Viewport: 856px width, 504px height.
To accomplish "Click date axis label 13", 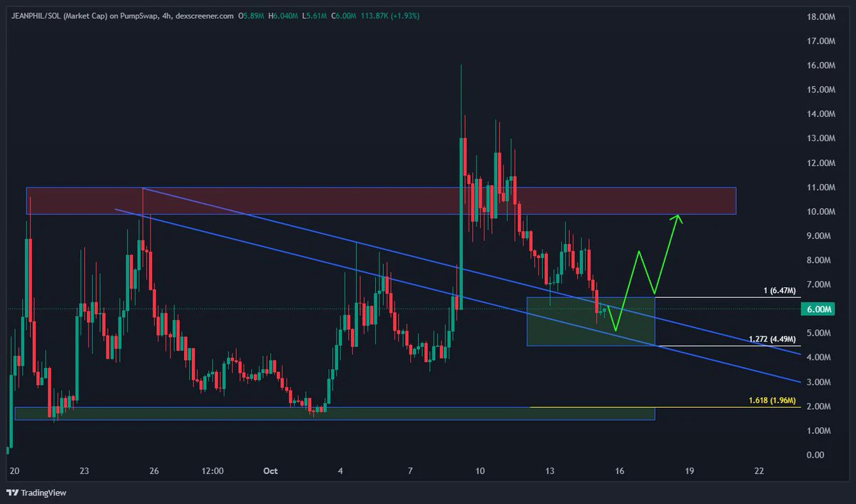I will tap(550, 471).
